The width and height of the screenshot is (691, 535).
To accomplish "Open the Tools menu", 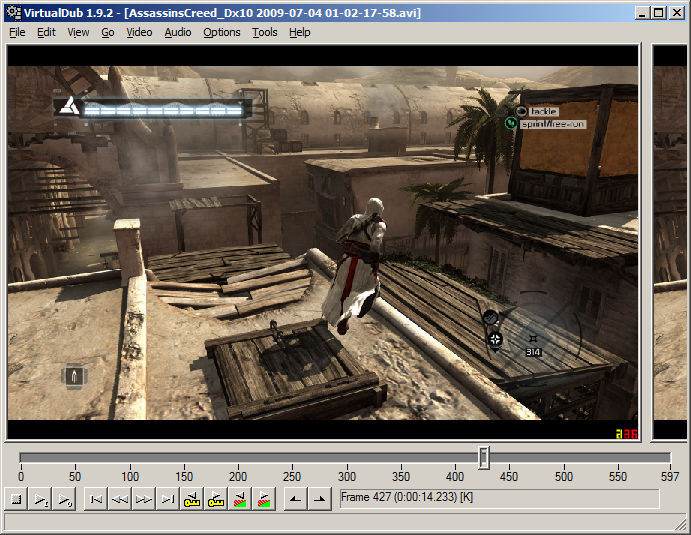I will 264,33.
